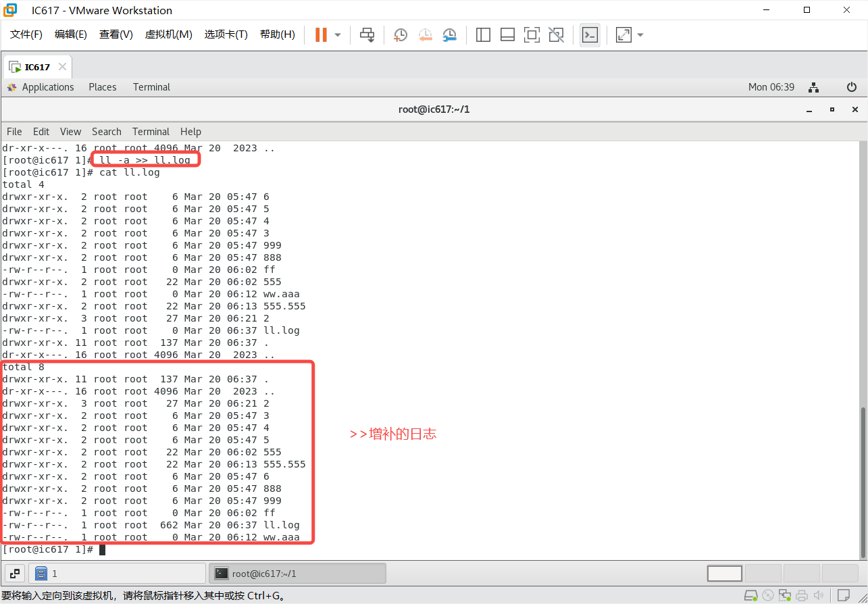Image resolution: width=868 pixels, height=604 pixels.
Task: Switch to the third workspace in the switcher
Action: (802, 574)
